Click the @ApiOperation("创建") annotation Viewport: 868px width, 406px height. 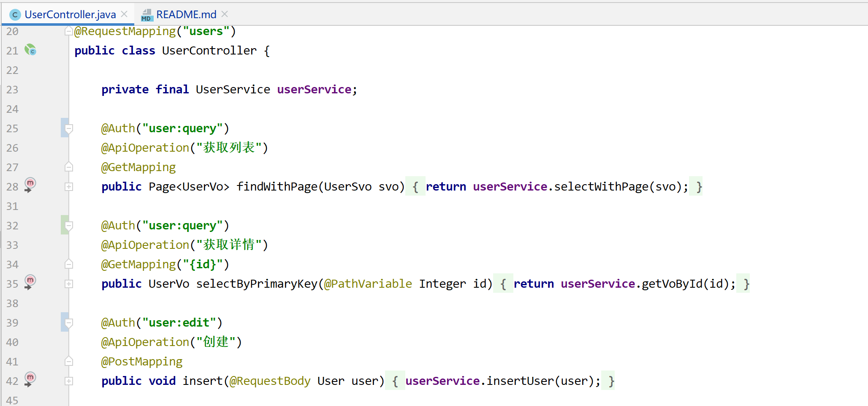pyautogui.click(x=171, y=342)
